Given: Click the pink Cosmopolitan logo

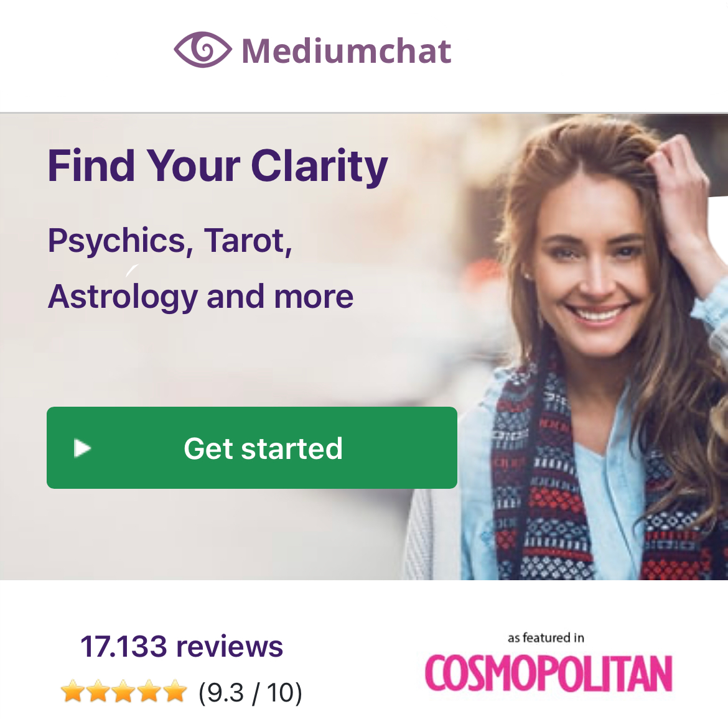Looking at the screenshot, I should point(548,673).
